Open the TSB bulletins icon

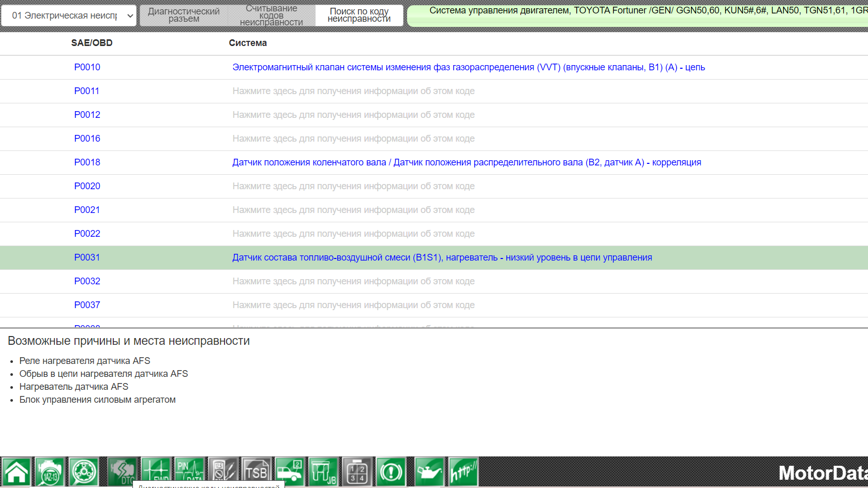point(256,471)
